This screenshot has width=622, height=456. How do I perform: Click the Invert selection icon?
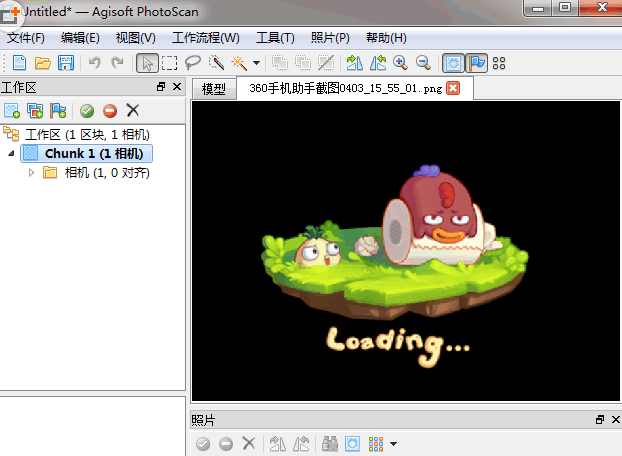point(326,63)
